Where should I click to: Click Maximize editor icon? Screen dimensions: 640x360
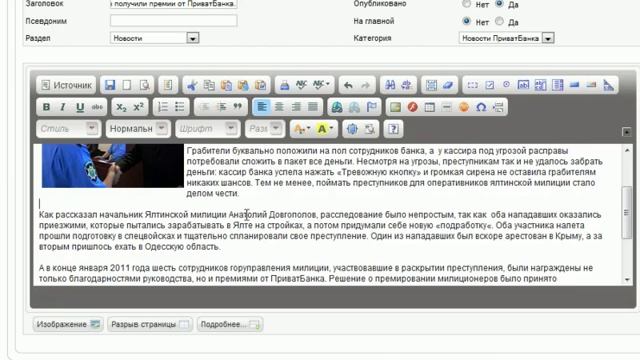tap(352, 129)
